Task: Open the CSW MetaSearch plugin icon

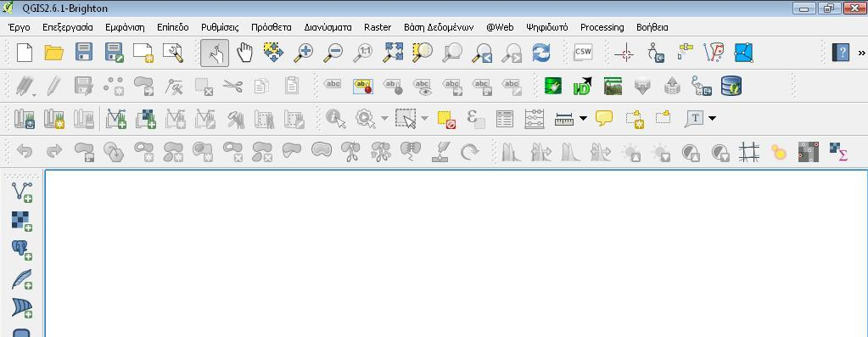Action: pyautogui.click(x=583, y=52)
